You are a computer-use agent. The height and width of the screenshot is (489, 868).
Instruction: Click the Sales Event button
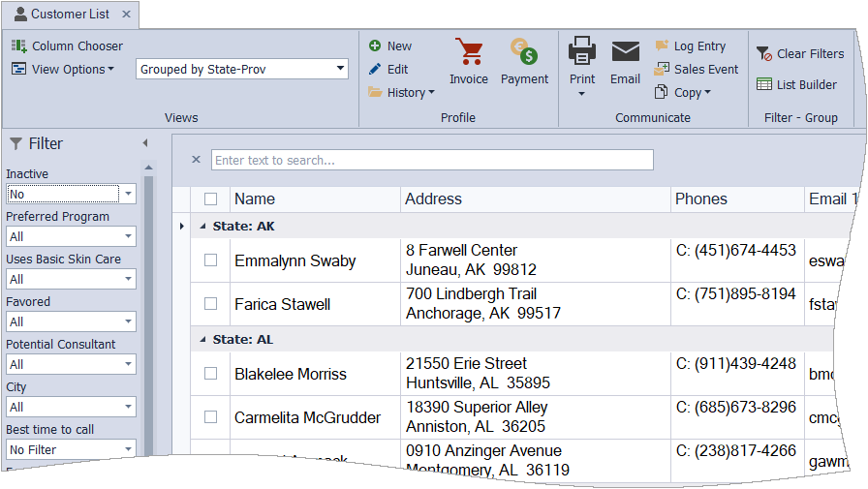pos(697,69)
